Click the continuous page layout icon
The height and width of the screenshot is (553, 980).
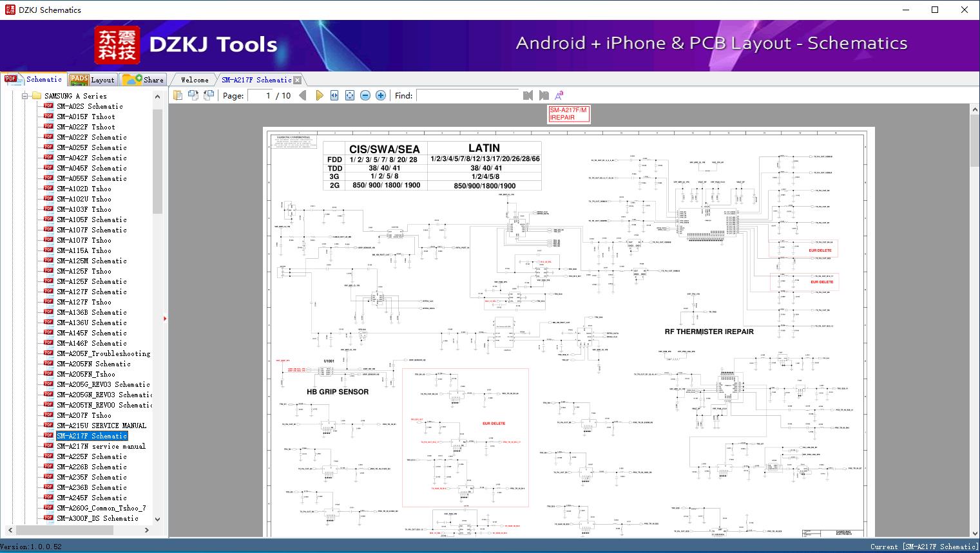[x=208, y=95]
